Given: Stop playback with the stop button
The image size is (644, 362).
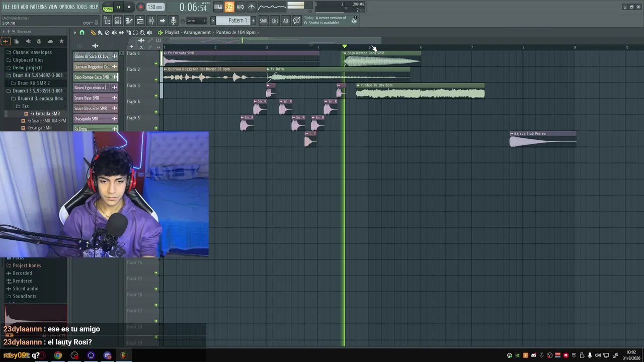Looking at the screenshot, I should point(129,7).
